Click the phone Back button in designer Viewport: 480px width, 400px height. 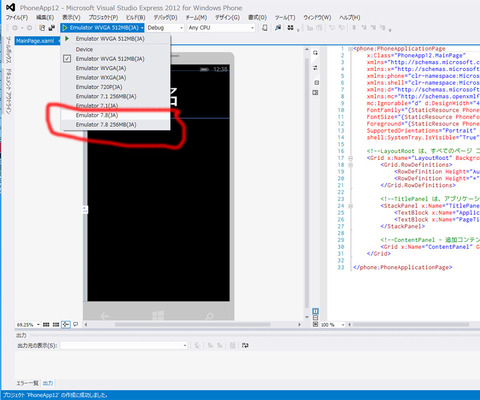tap(105, 315)
